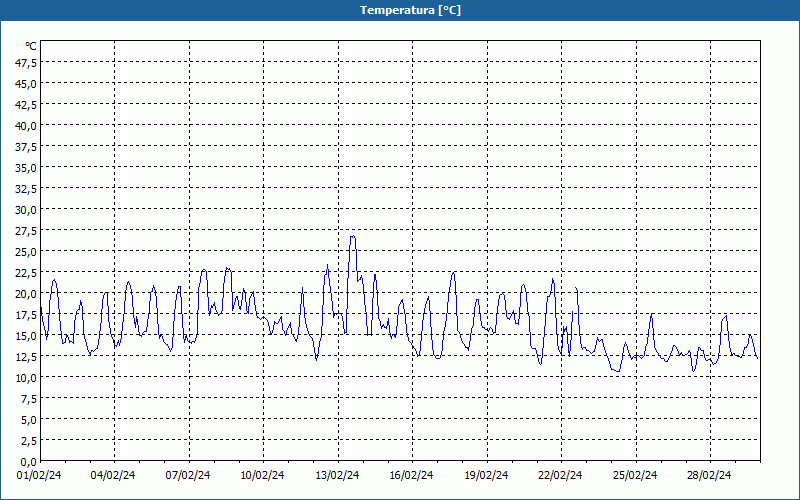
Task: Select the 45,0 y-axis label
Action: click(x=27, y=84)
